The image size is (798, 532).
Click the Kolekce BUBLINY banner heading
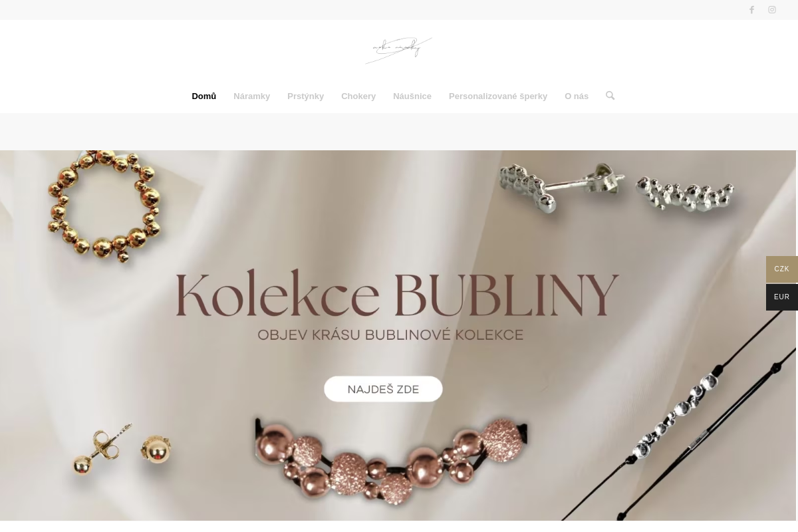(x=398, y=293)
